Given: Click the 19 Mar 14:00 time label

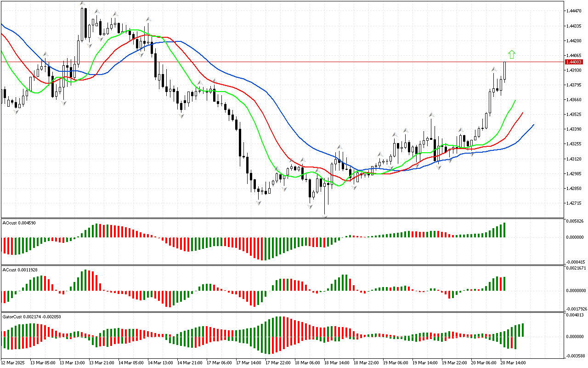Looking at the screenshot, I should 425,362.
